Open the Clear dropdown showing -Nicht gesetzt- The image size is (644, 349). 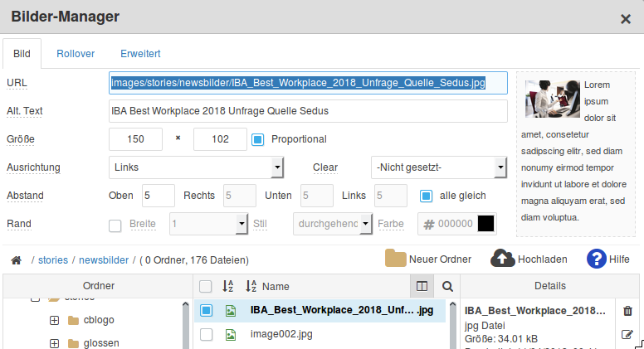[x=439, y=167]
